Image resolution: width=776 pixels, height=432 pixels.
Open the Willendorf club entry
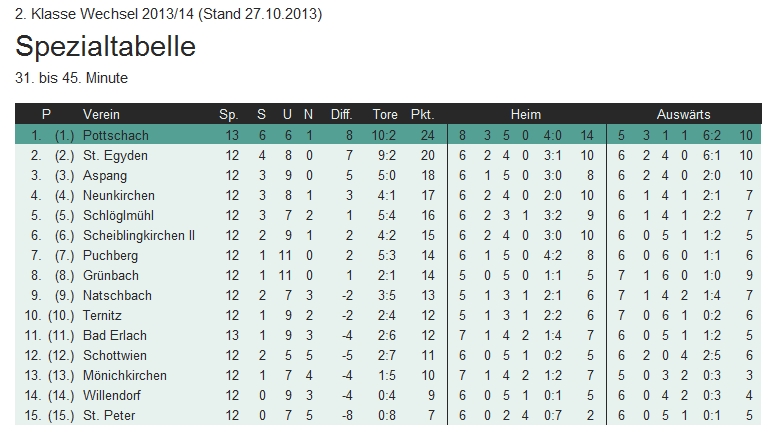pyautogui.click(x=113, y=395)
